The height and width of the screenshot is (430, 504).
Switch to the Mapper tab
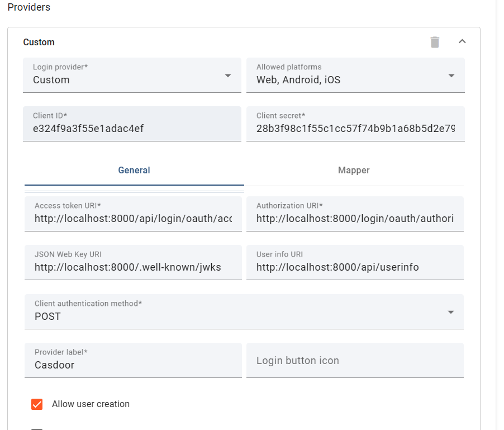353,170
